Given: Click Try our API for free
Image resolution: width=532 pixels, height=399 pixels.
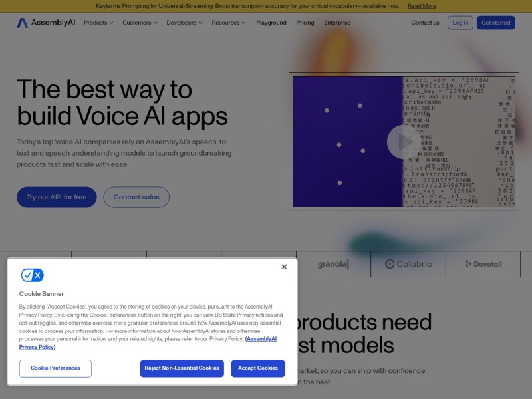Looking at the screenshot, I should click(x=57, y=197).
